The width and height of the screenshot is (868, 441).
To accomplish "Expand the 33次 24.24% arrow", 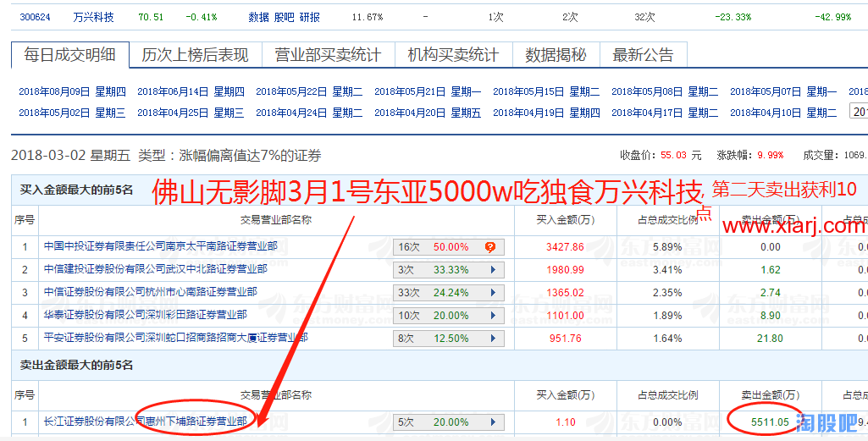I will pos(493,293).
